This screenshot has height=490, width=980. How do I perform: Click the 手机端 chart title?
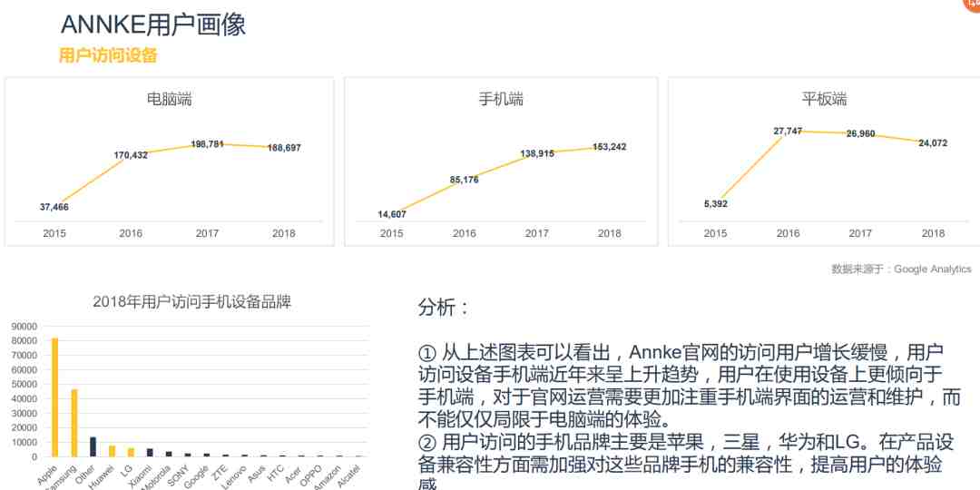tap(501, 99)
